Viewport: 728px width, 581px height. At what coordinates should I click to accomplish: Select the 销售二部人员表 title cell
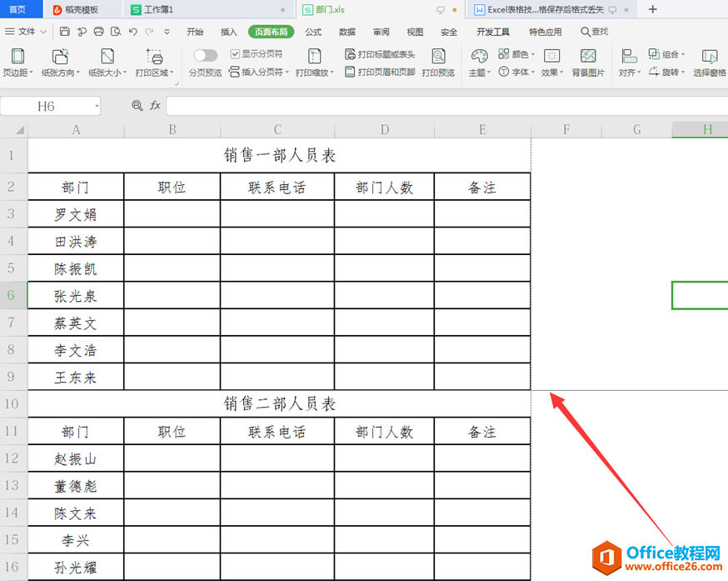point(279,403)
